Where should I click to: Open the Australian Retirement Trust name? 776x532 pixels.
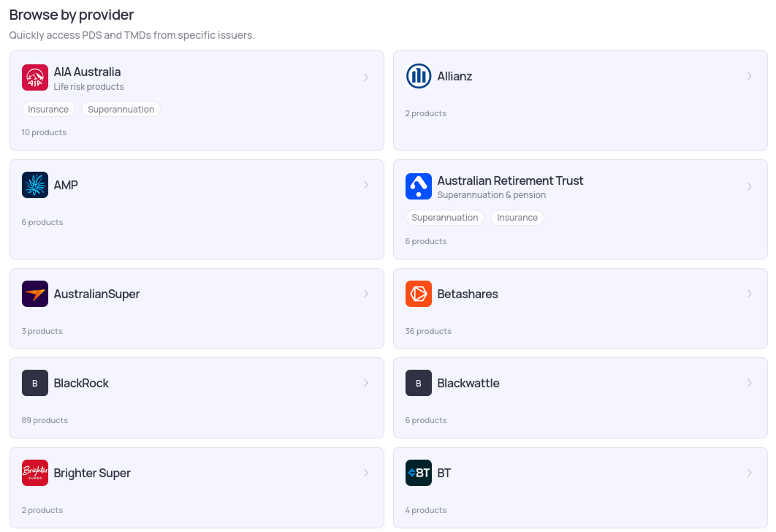point(510,180)
